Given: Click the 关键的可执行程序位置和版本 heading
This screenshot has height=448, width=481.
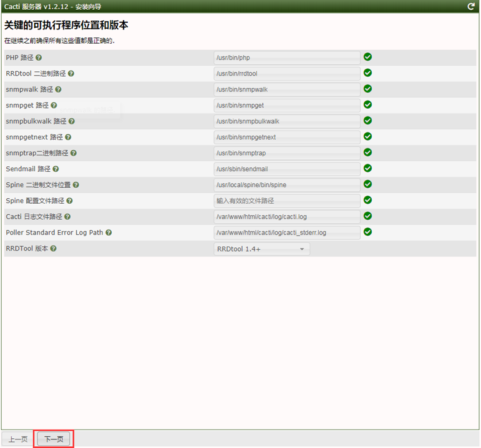Looking at the screenshot, I should [66, 25].
